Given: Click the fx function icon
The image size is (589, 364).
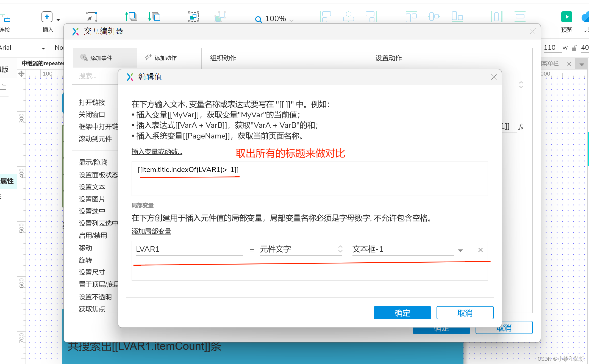Looking at the screenshot, I should (521, 127).
